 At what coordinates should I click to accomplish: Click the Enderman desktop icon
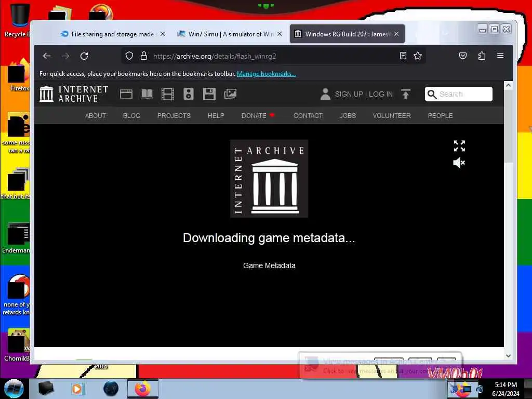[17, 237]
